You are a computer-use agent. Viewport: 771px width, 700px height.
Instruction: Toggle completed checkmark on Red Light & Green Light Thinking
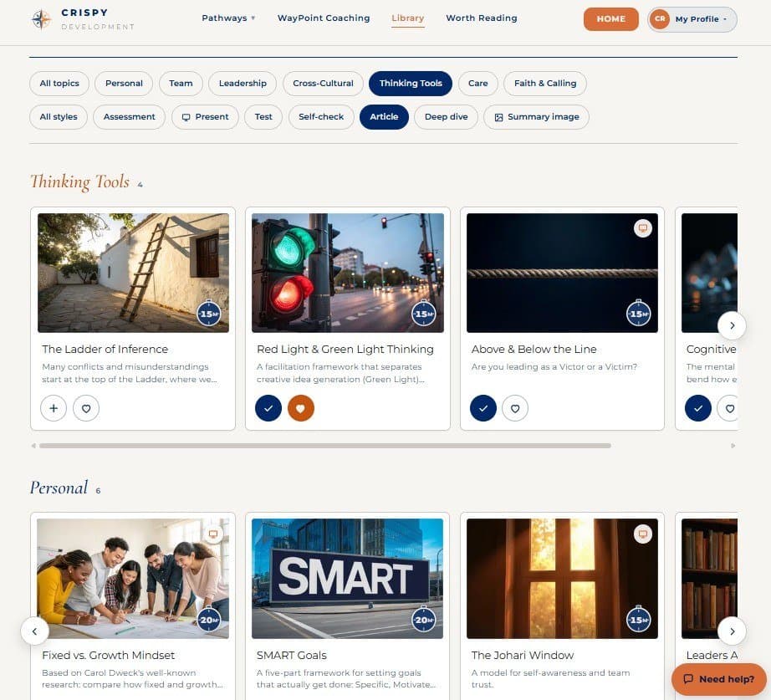[268, 408]
